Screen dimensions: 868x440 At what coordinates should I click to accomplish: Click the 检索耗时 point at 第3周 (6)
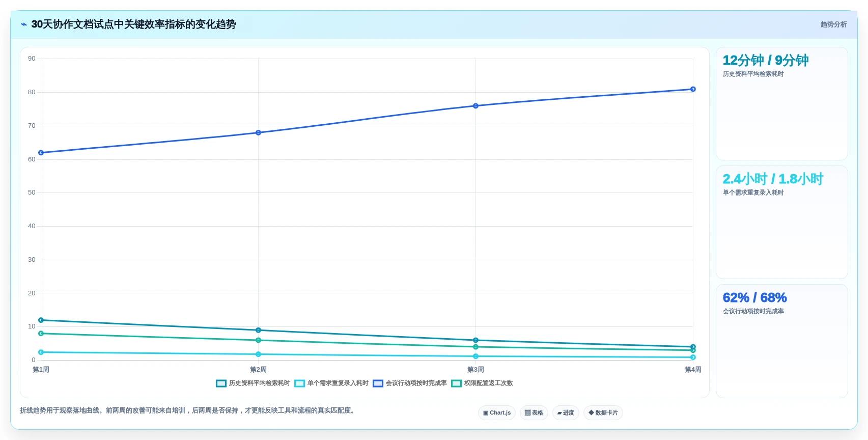coord(475,340)
